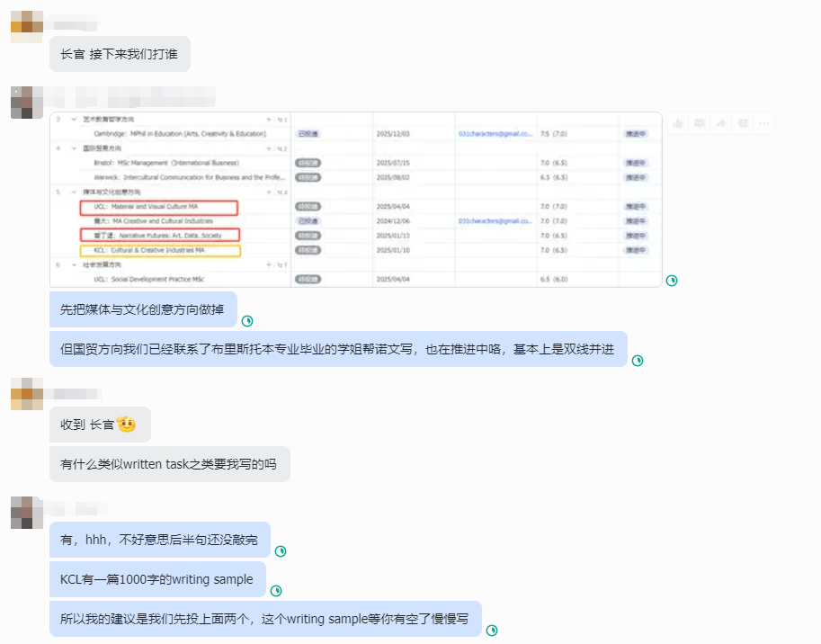Image resolution: width=821 pixels, height=644 pixels.
Task: Click the forward arrow icon beside the image
Action: (x=721, y=123)
